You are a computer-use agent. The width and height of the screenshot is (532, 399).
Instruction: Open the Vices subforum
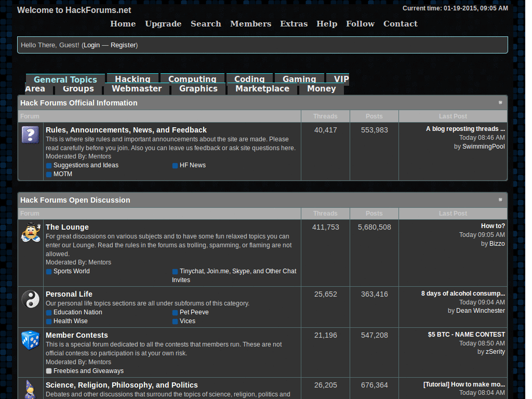188,321
